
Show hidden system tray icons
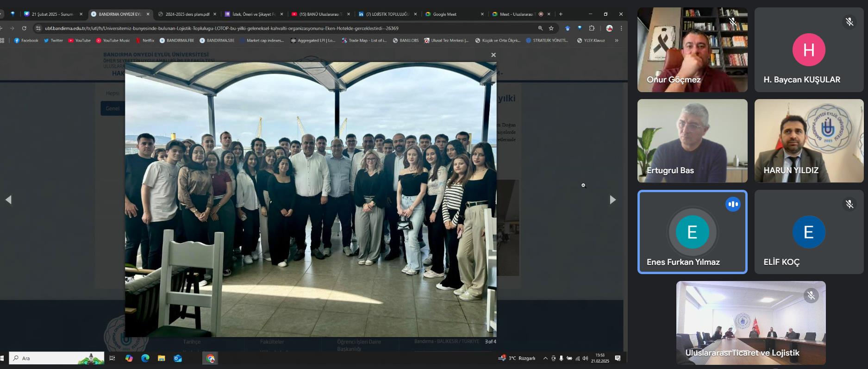click(545, 358)
